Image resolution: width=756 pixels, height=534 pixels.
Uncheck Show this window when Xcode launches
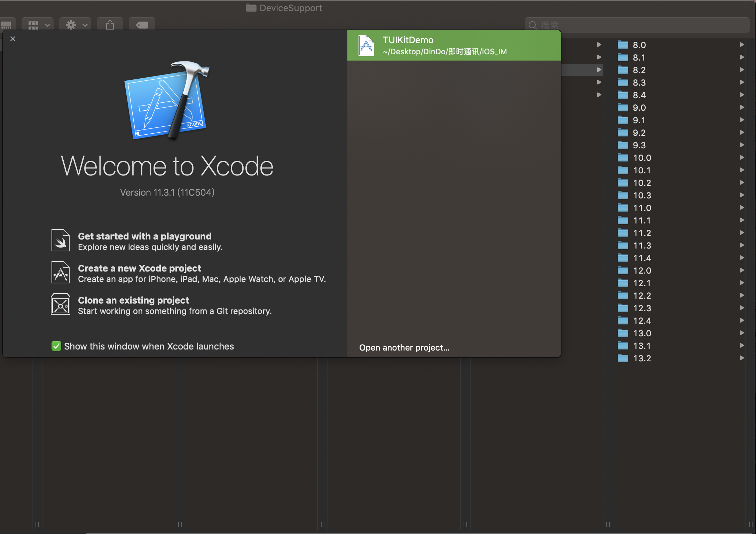[56, 346]
